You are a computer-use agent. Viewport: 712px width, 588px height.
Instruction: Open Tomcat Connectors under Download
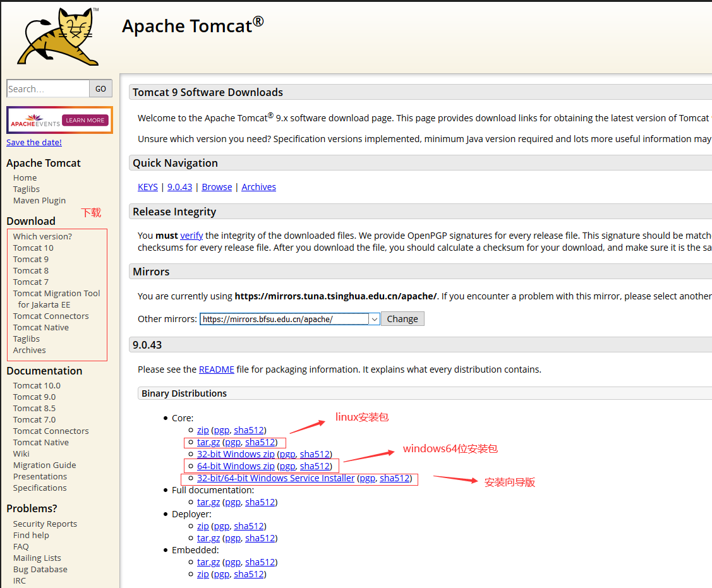pos(51,316)
